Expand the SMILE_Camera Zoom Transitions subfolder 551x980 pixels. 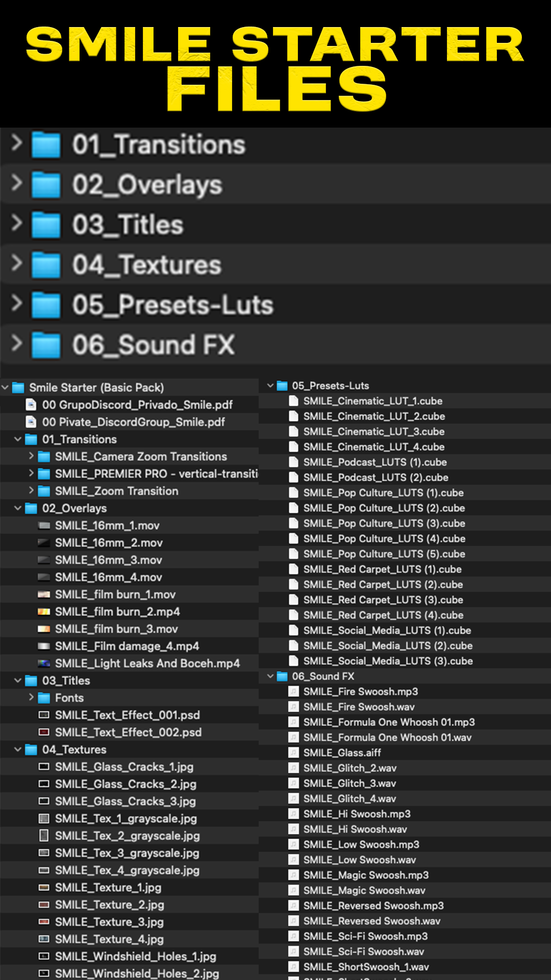pyautogui.click(x=31, y=456)
